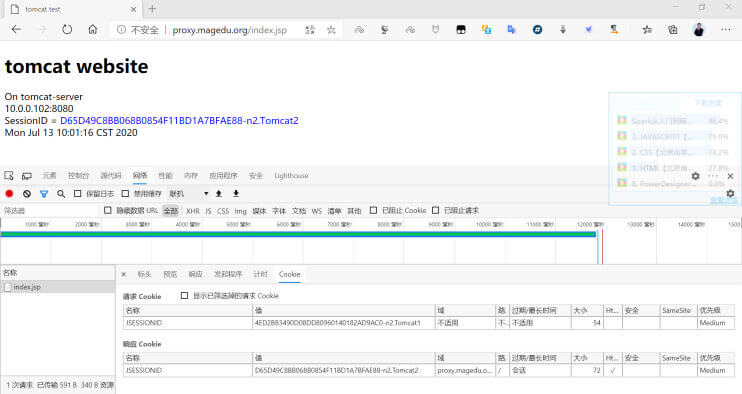Filter requests by 全部 type

171,210
